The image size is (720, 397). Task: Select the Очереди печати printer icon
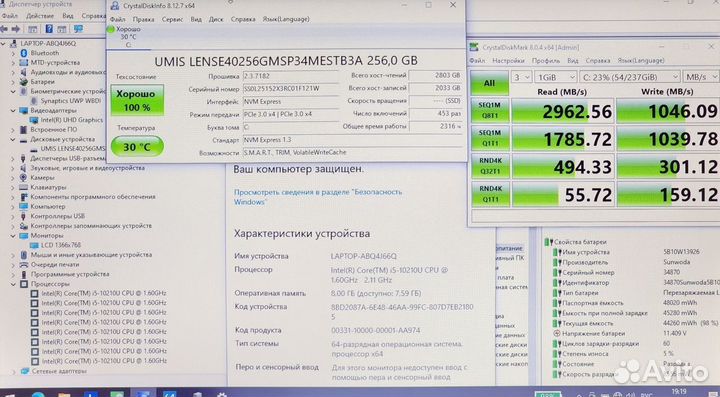click(x=24, y=264)
